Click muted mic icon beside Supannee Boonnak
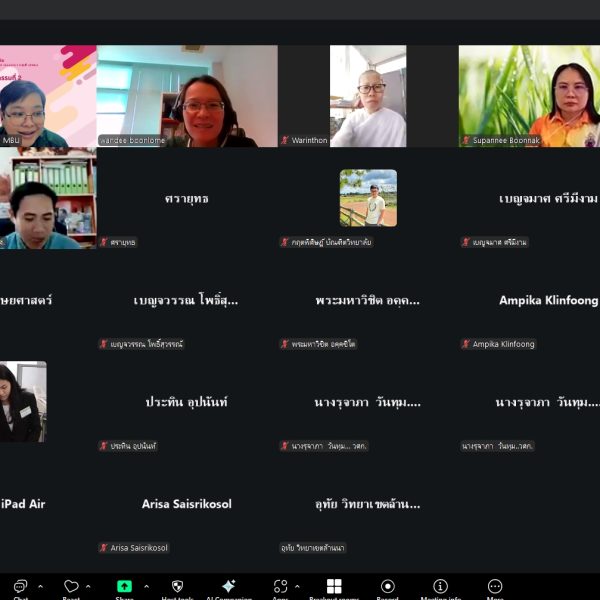600x600 pixels. pos(466,140)
